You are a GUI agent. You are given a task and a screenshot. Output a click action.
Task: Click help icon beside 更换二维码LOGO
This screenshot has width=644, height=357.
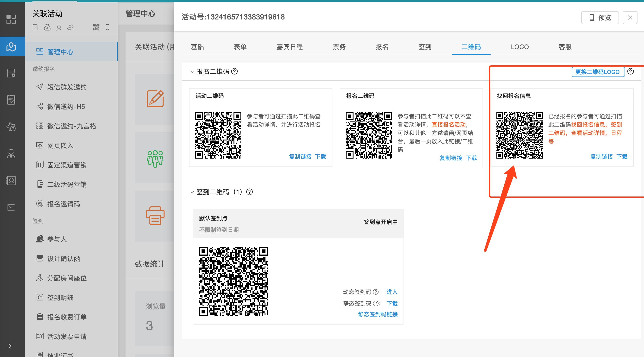pyautogui.click(x=631, y=72)
